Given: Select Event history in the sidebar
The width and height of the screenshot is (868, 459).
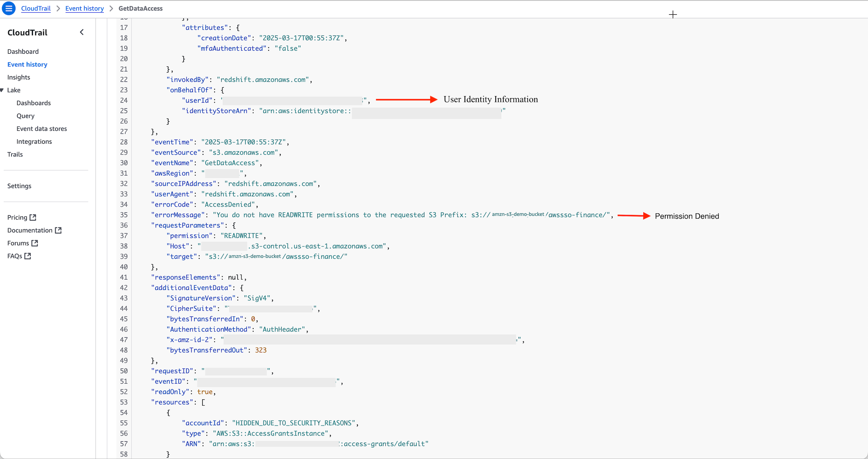Looking at the screenshot, I should click(27, 64).
